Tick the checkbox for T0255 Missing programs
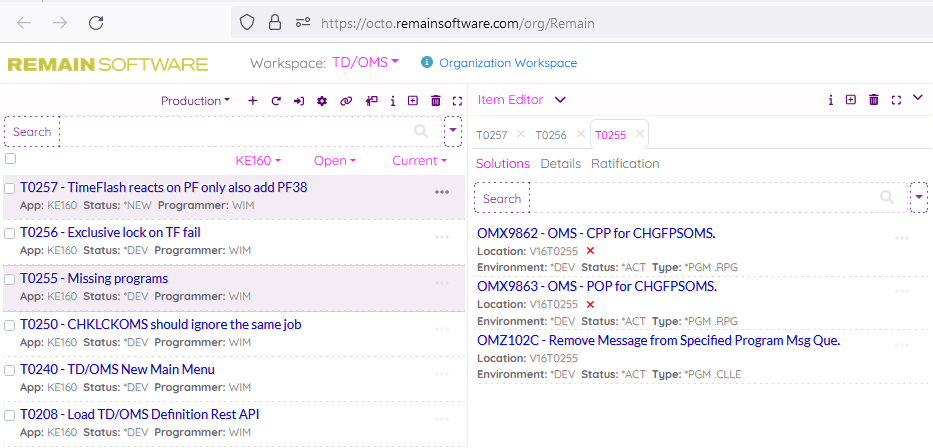 tap(10, 280)
